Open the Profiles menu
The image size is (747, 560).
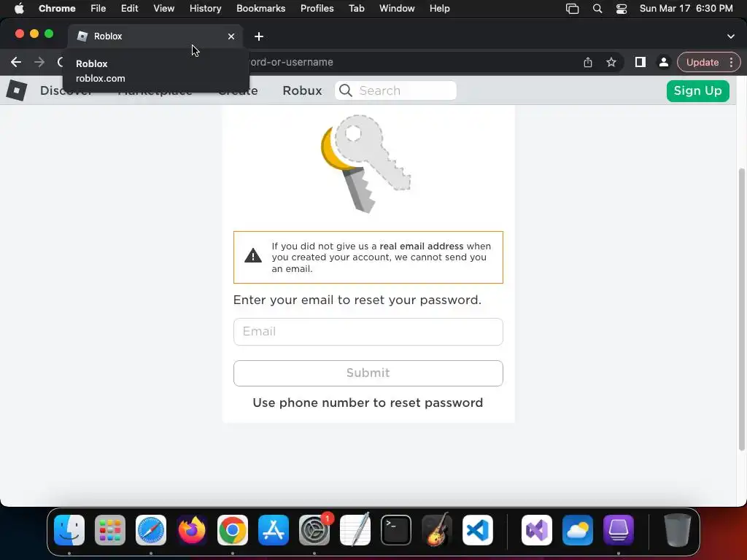317,9
